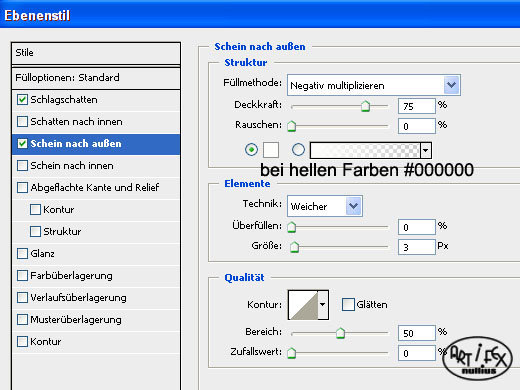Enable the Schein nach innen checkbox
This screenshot has width=520, height=390.
(x=22, y=166)
